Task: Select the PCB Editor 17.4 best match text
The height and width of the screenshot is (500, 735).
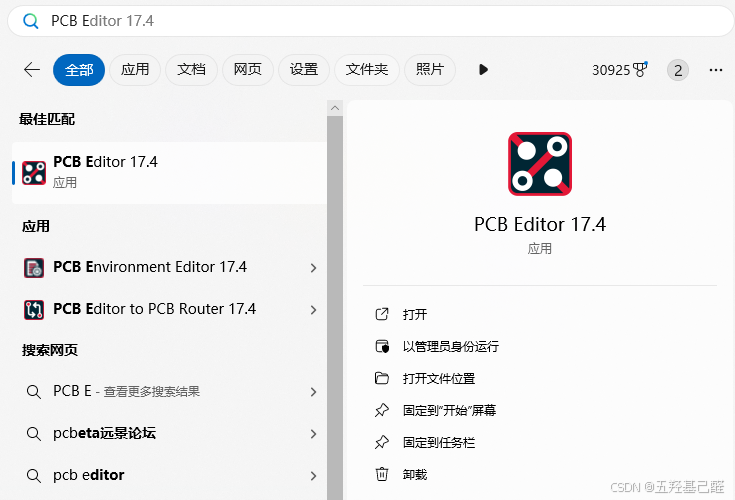Action: 105,162
